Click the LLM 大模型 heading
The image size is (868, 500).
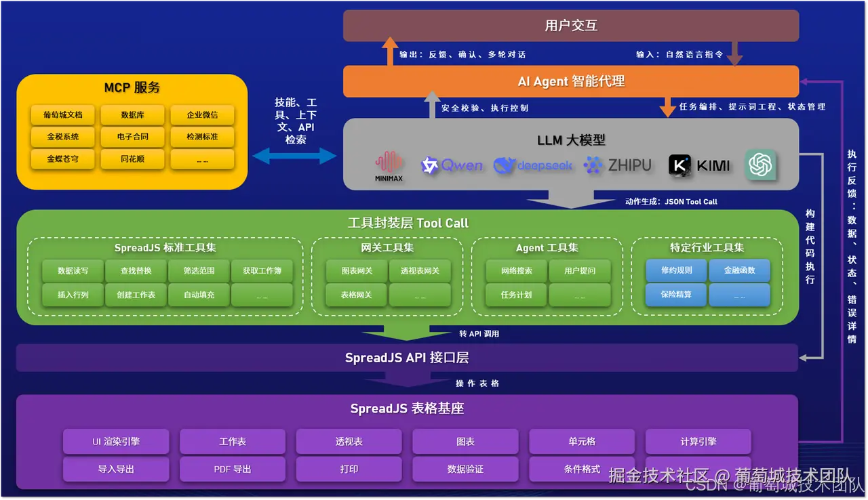(571, 140)
